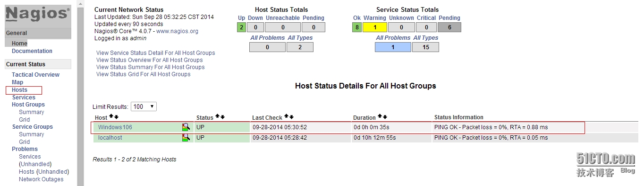
Task: Open the Limit Results dropdown
Action: (144, 106)
